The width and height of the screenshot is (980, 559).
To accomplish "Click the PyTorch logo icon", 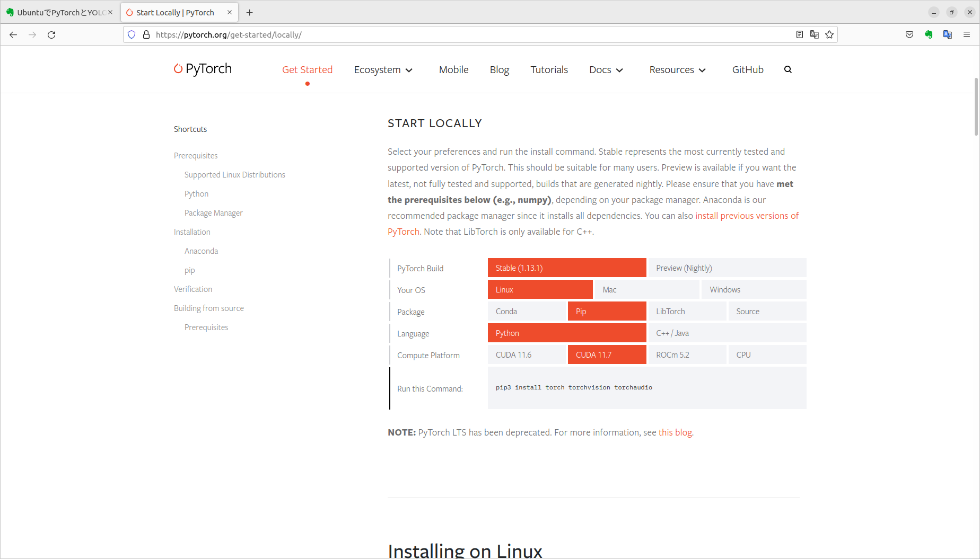I will pyautogui.click(x=177, y=68).
